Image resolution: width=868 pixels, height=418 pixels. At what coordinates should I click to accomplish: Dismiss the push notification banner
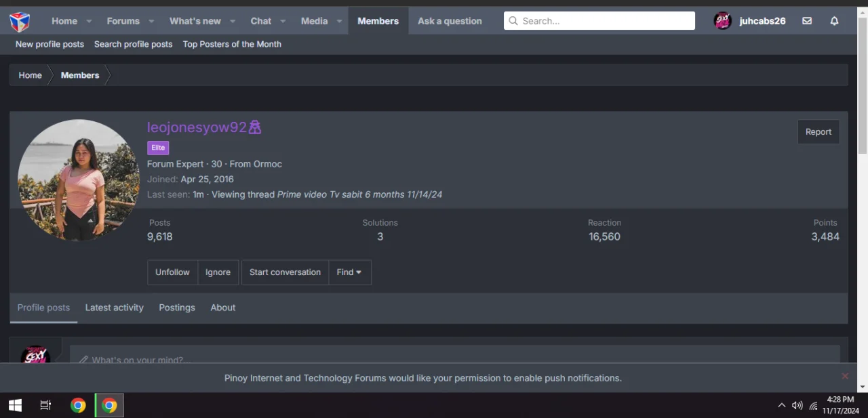845,376
